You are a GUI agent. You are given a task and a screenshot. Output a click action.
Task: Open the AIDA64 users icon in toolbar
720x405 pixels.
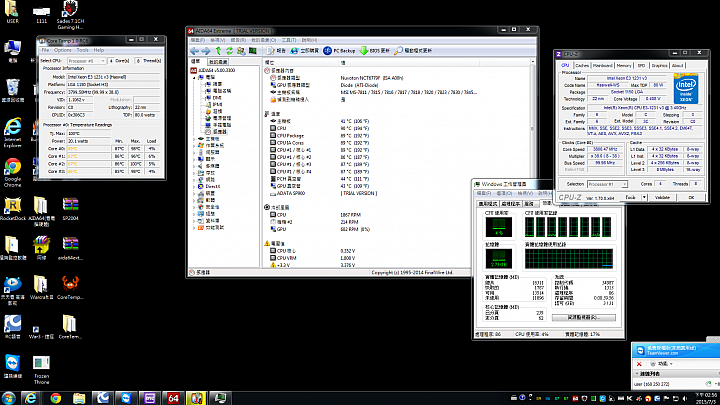(241, 51)
